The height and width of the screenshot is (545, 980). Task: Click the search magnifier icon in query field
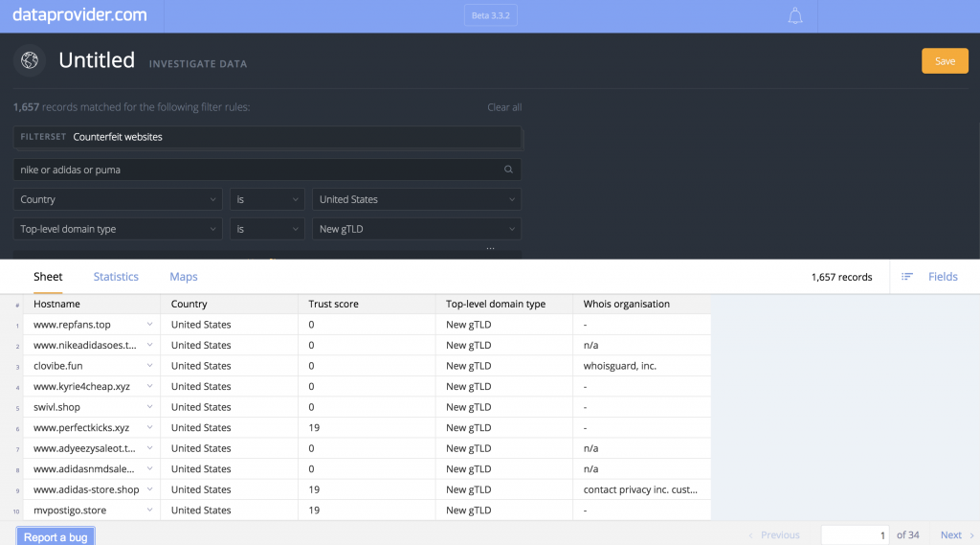tap(508, 170)
